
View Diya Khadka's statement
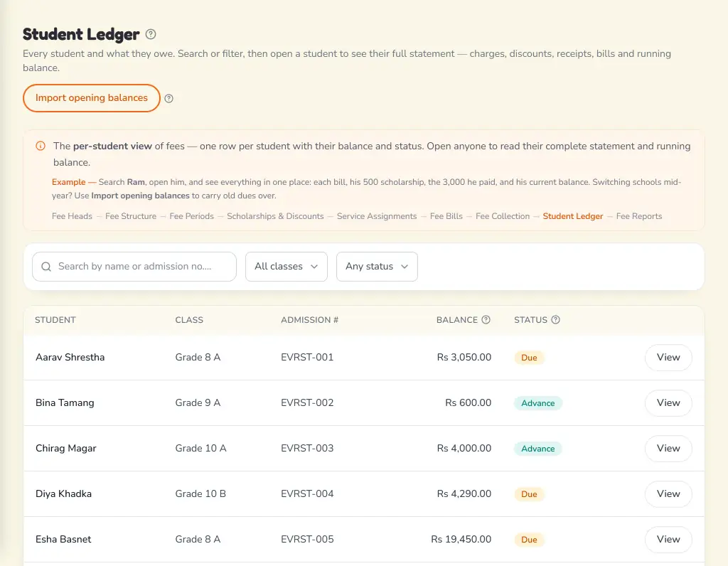[668, 494]
